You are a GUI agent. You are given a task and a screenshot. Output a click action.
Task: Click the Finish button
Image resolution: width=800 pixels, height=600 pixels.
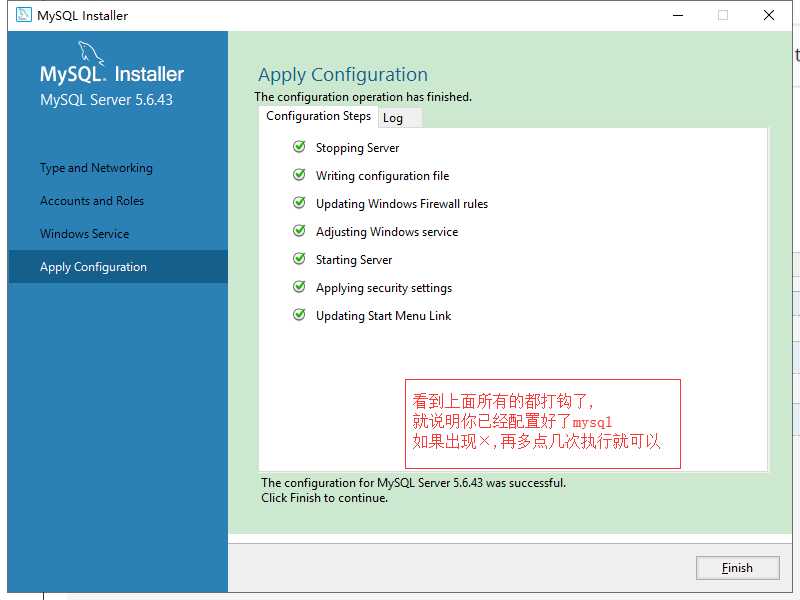[x=737, y=568]
